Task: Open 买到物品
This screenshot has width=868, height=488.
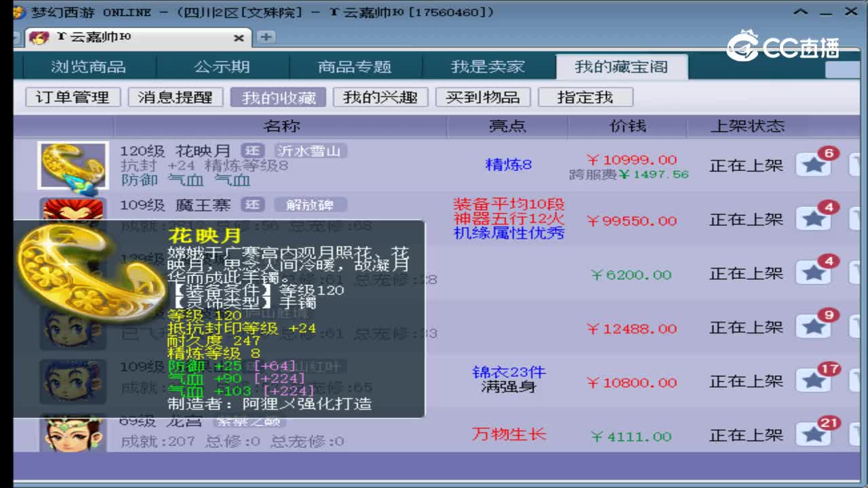Action: tap(483, 97)
